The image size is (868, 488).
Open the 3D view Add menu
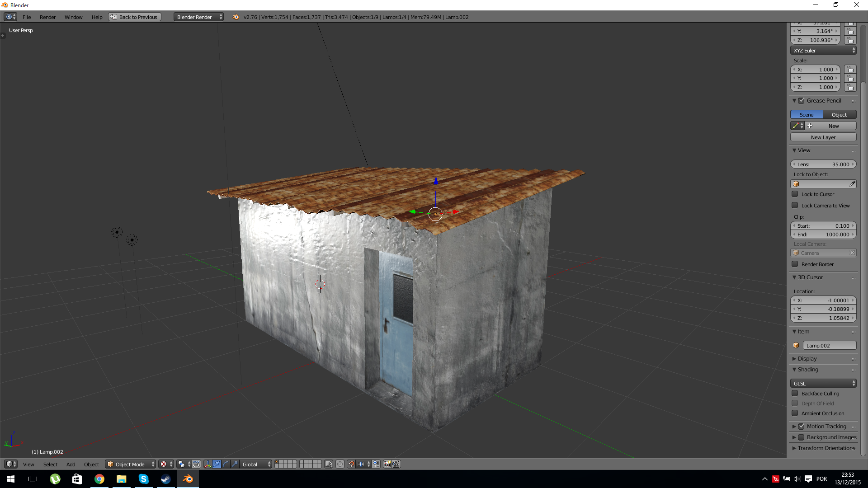(x=71, y=465)
